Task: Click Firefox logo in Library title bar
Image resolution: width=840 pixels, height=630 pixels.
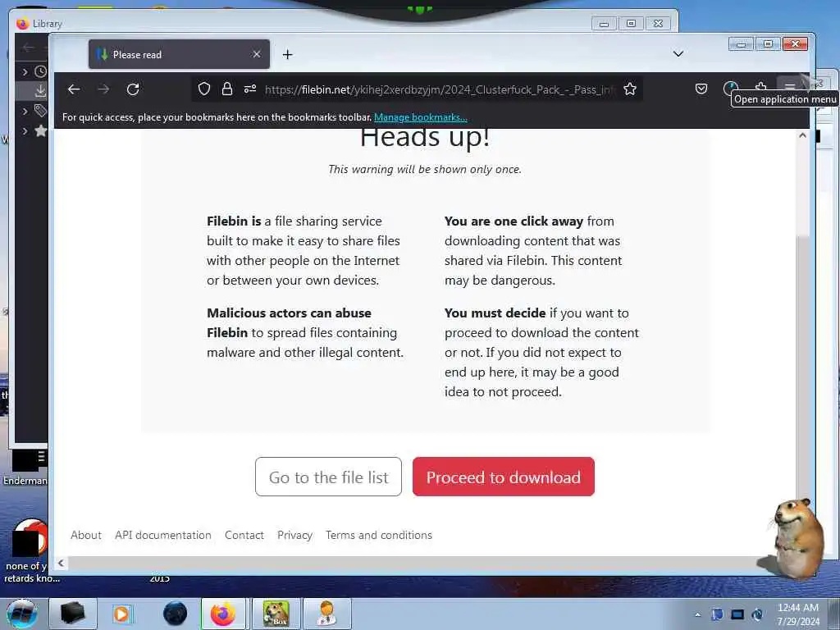Action: (x=22, y=24)
